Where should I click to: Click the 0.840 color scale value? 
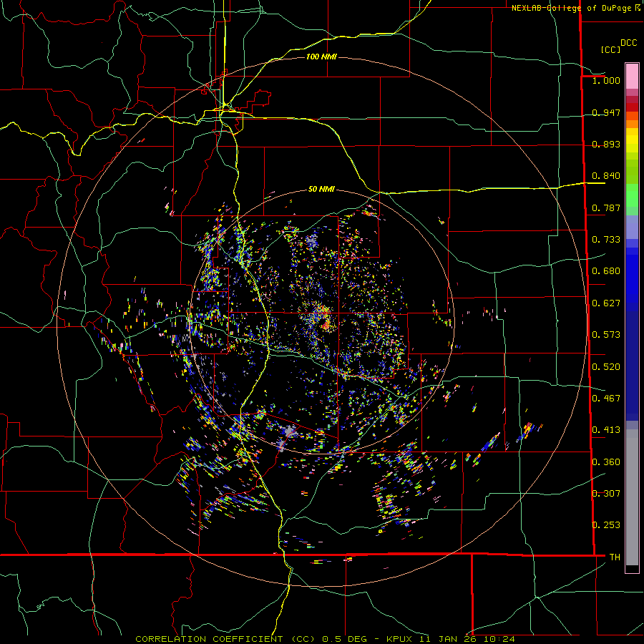click(606, 176)
